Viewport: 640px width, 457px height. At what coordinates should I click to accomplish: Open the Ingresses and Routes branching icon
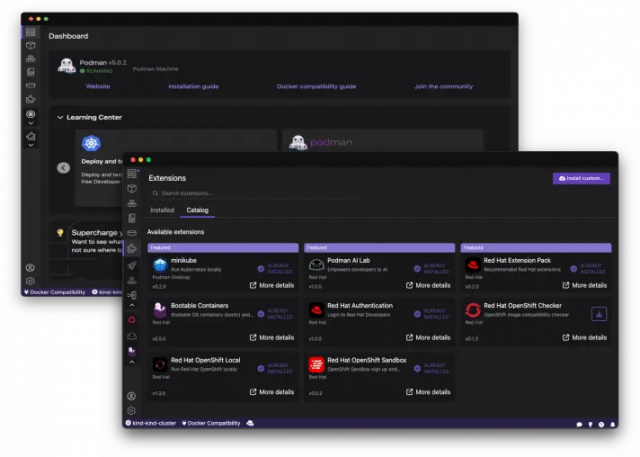click(132, 295)
